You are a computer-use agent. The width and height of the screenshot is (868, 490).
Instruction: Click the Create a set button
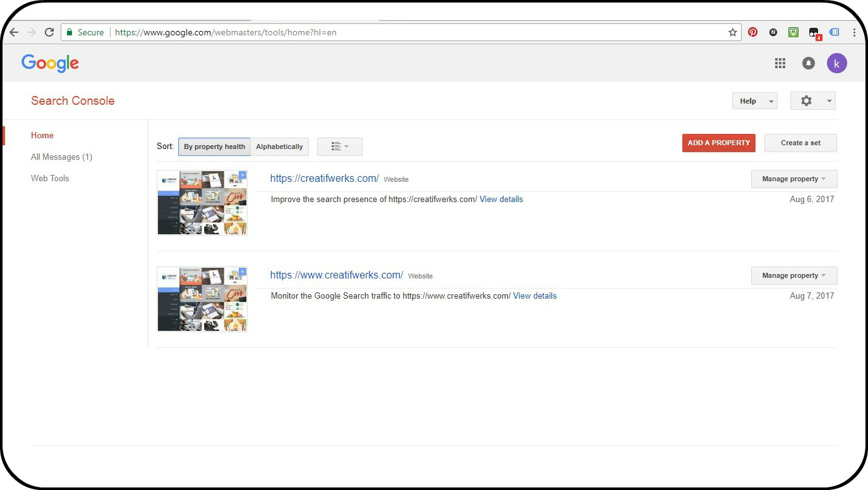[x=800, y=143]
